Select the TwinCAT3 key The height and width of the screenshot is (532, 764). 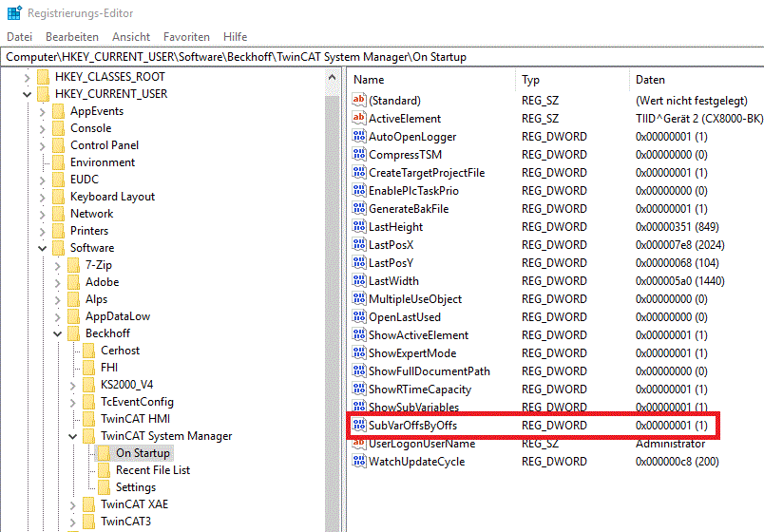(x=125, y=522)
